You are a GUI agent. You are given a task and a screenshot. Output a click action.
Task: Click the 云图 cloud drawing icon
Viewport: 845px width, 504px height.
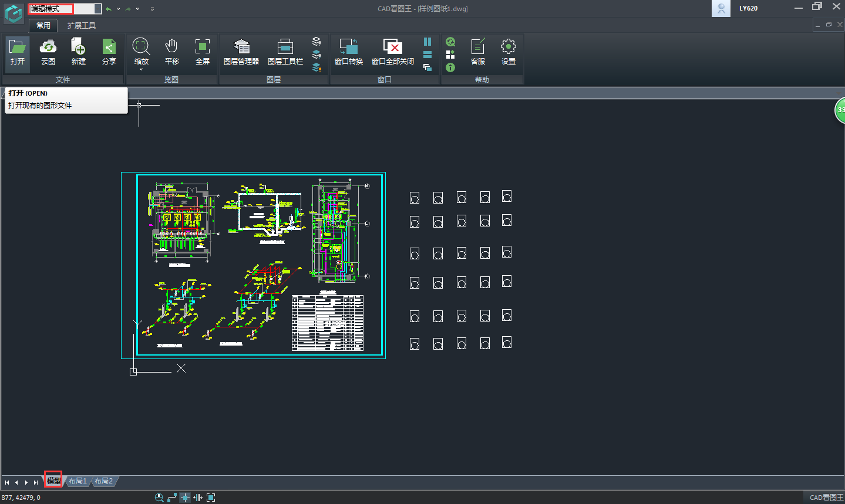pos(48,52)
